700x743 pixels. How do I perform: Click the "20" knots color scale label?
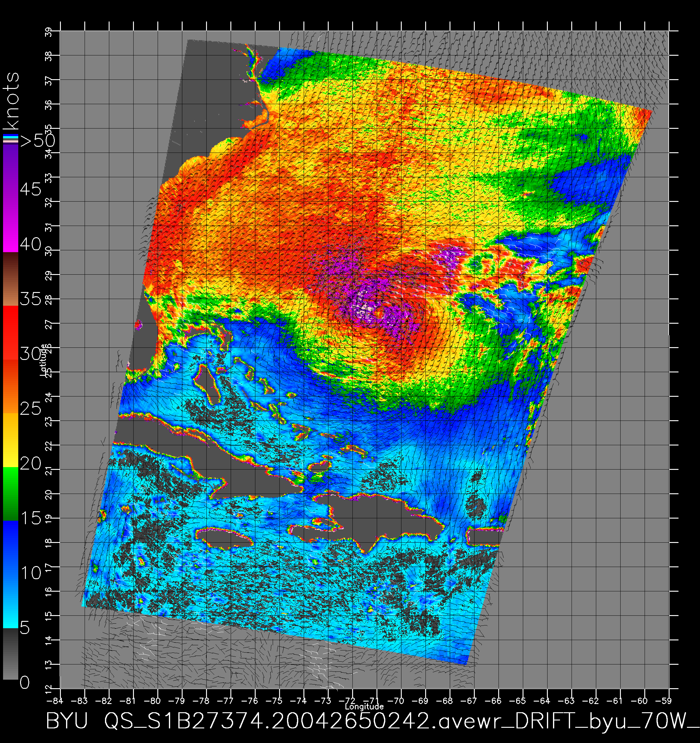tap(31, 463)
